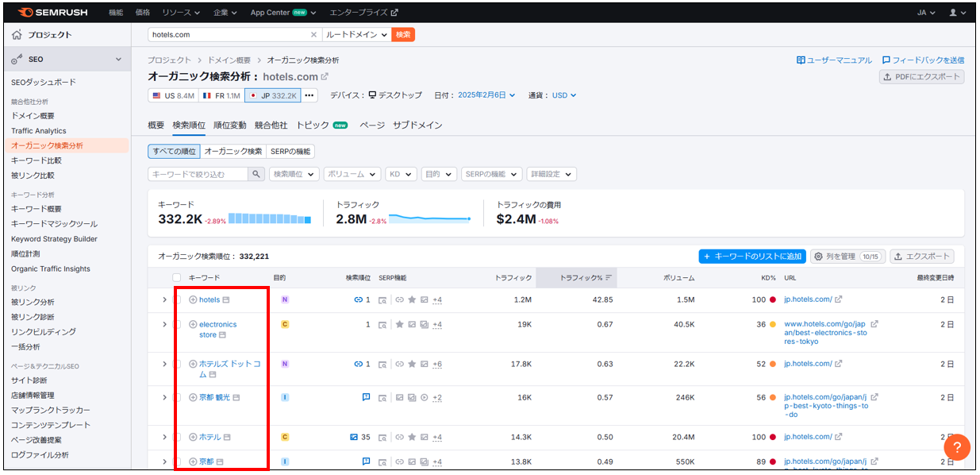Click the C intent badge in electronics store row

click(285, 324)
